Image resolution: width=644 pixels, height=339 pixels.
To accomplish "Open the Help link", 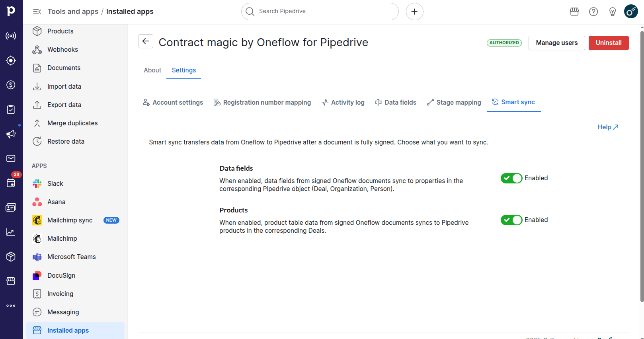I will [x=607, y=127].
